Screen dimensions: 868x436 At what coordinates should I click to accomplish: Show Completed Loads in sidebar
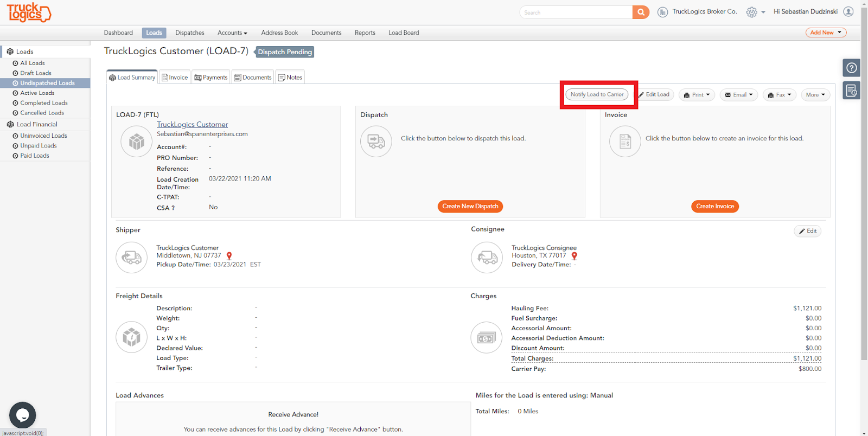(x=44, y=103)
